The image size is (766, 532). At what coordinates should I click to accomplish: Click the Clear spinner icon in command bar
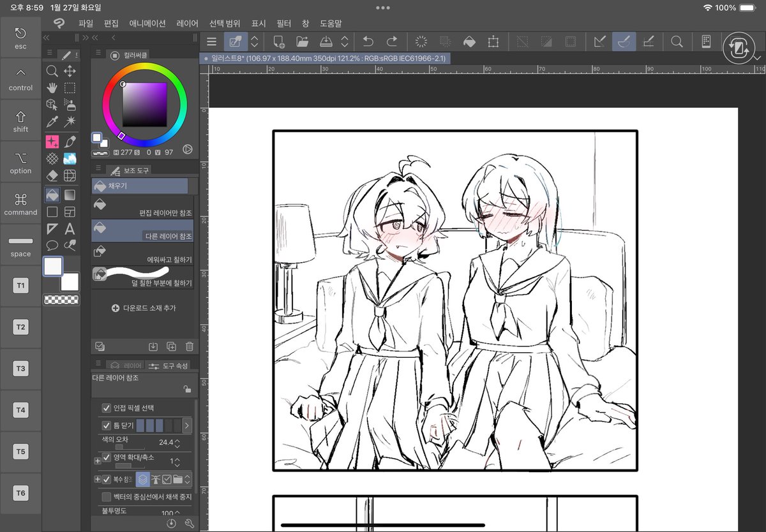tap(421, 41)
